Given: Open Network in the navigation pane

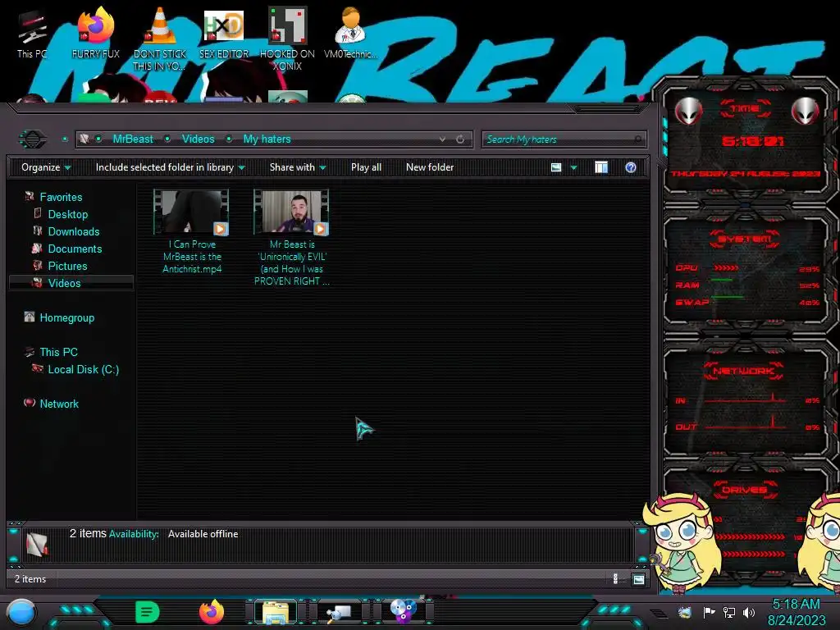Looking at the screenshot, I should [59, 404].
